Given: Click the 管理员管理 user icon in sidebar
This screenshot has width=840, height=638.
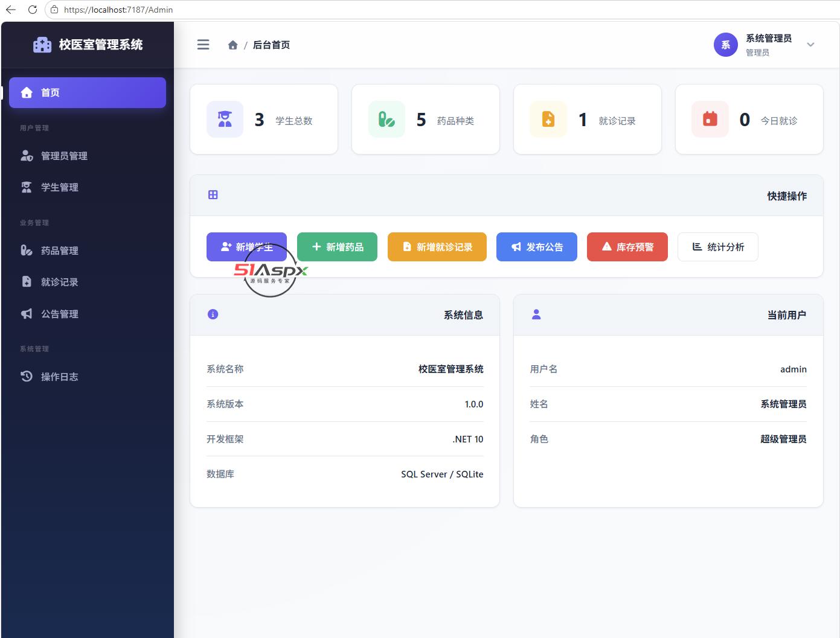Looking at the screenshot, I should pyautogui.click(x=27, y=156).
